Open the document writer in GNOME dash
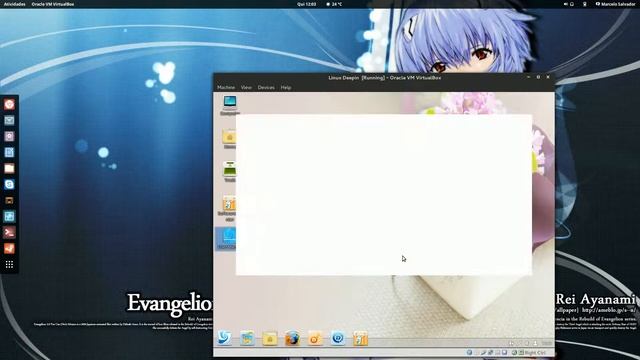Viewport: 640px width, 360px height. click(x=9, y=152)
